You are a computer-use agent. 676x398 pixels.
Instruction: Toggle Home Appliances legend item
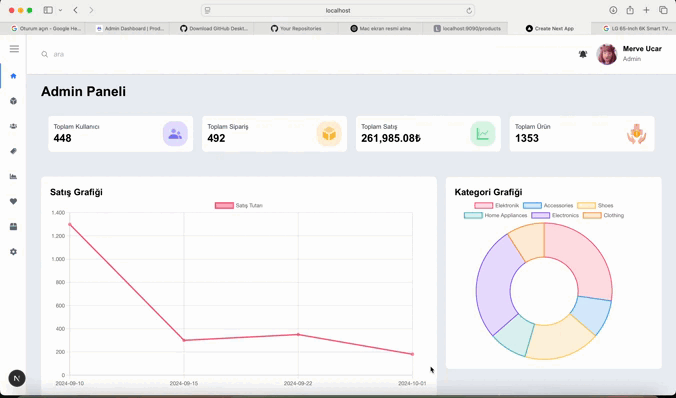tap(495, 215)
